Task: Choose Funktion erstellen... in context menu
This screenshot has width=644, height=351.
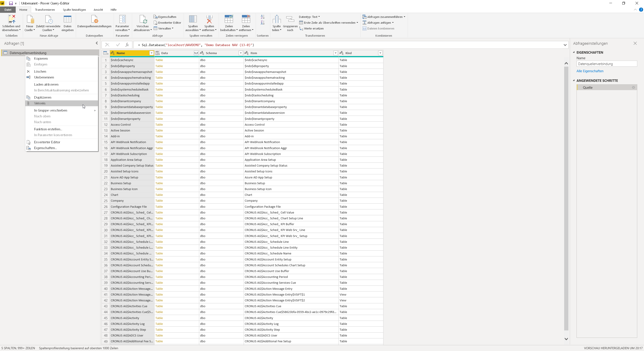Action: click(62, 129)
